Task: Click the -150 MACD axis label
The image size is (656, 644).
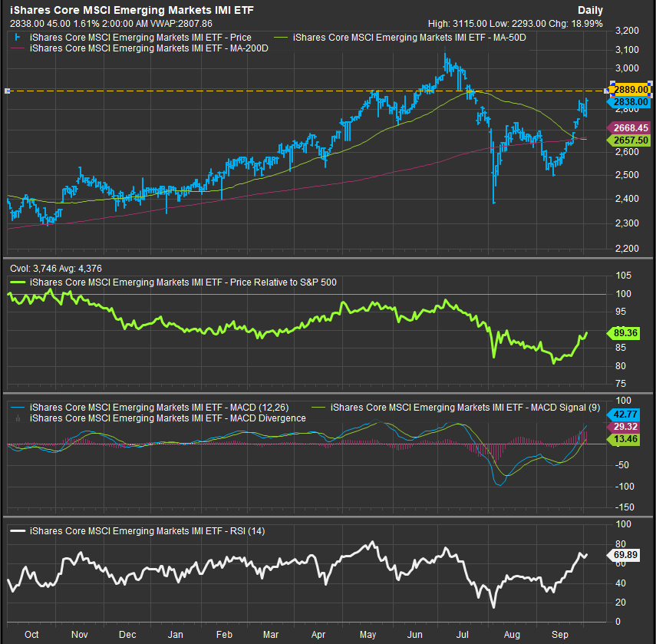Action: [625, 507]
